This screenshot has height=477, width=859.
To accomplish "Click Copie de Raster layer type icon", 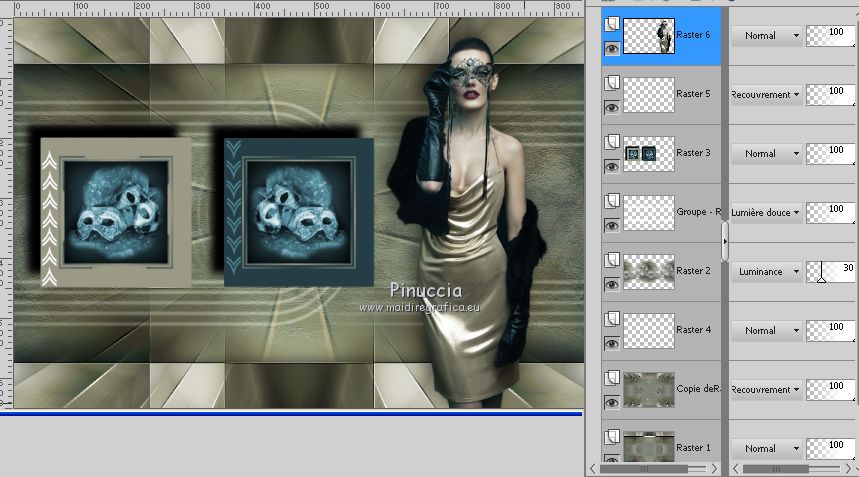I will (611, 378).
